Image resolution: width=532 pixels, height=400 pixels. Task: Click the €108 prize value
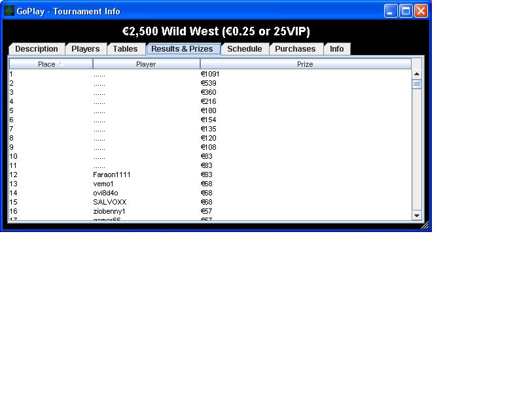208,147
